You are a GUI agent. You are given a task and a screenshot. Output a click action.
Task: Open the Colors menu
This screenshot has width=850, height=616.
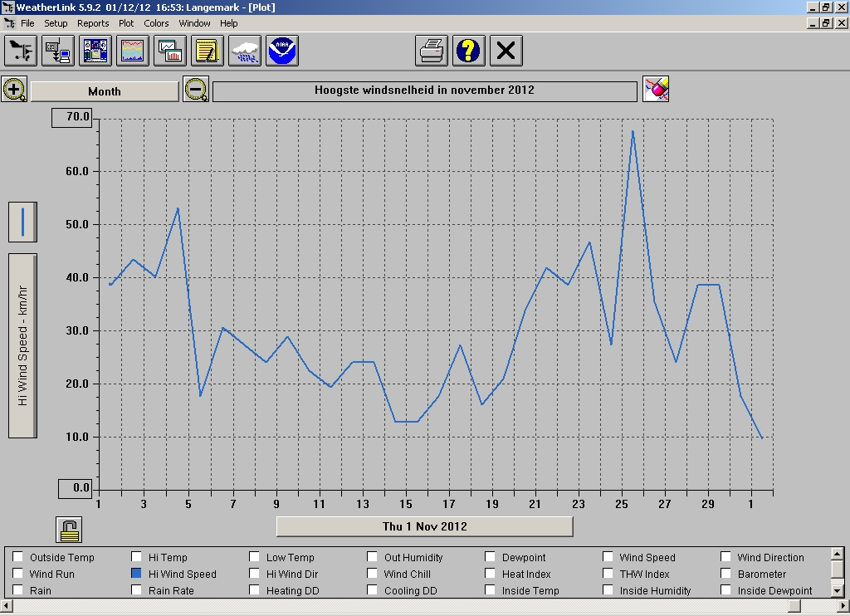[x=157, y=23]
